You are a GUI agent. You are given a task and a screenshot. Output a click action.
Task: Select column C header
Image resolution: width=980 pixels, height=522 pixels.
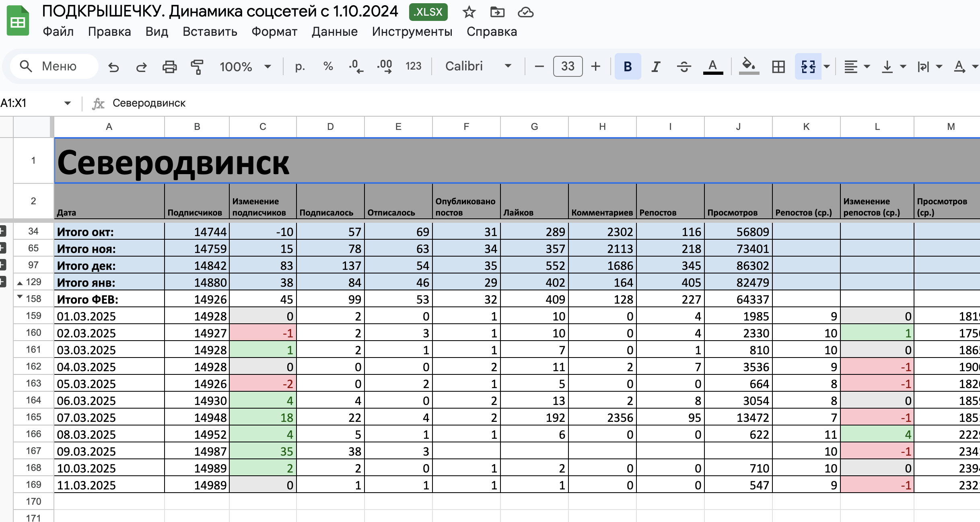pyautogui.click(x=263, y=127)
